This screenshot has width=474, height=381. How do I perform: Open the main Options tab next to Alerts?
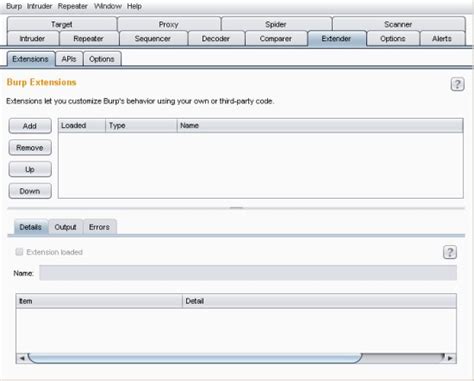click(x=393, y=39)
